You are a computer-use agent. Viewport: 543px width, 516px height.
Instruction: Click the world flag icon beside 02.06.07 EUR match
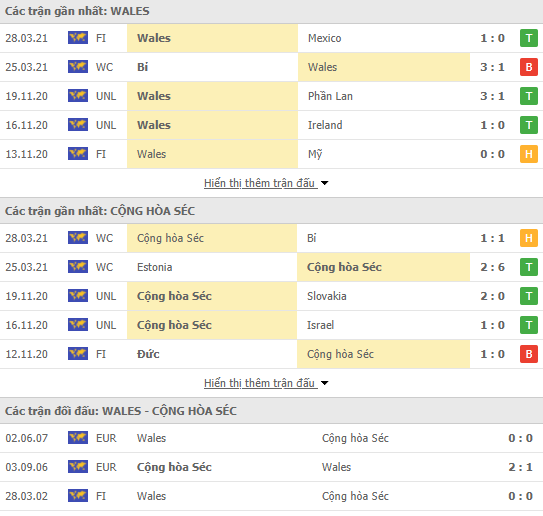(x=78, y=438)
